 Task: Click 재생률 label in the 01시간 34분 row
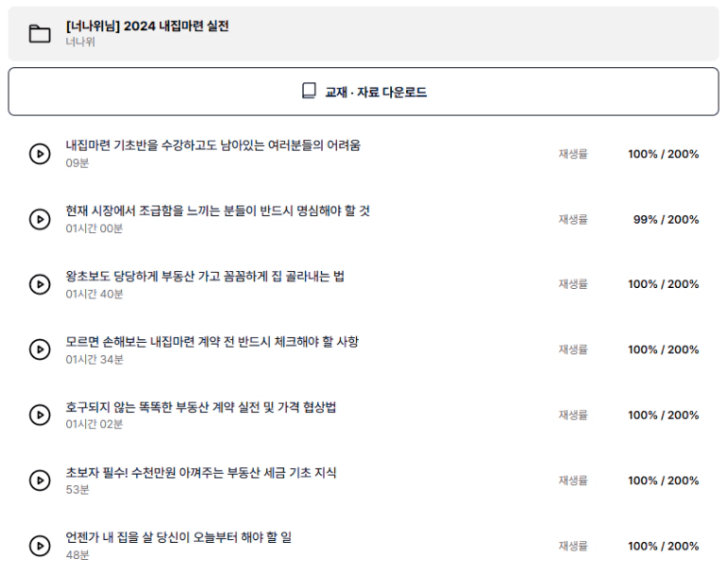[573, 349]
